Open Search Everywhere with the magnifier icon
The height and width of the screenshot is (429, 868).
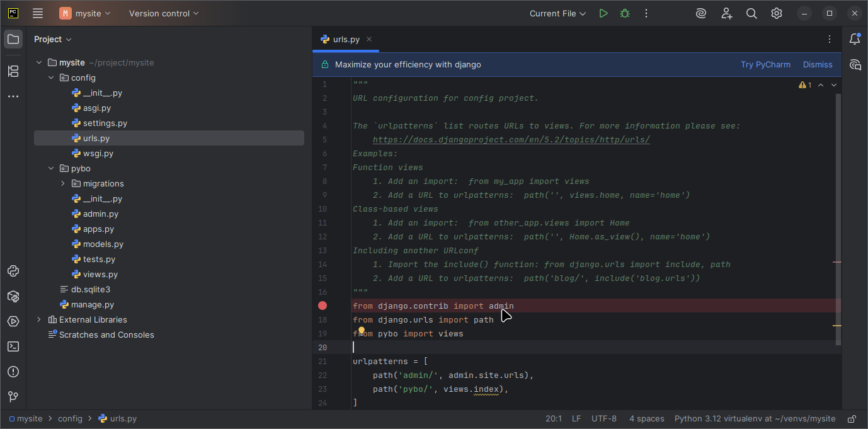coord(751,13)
